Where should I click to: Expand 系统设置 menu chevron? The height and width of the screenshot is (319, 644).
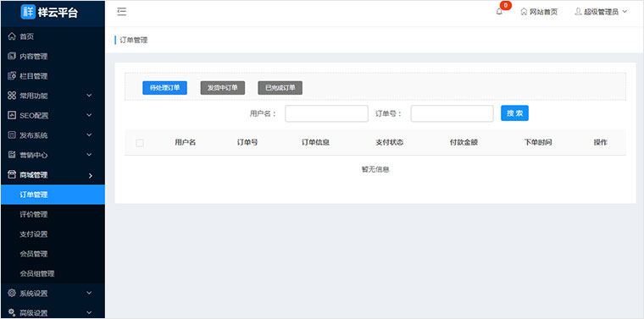point(89,293)
